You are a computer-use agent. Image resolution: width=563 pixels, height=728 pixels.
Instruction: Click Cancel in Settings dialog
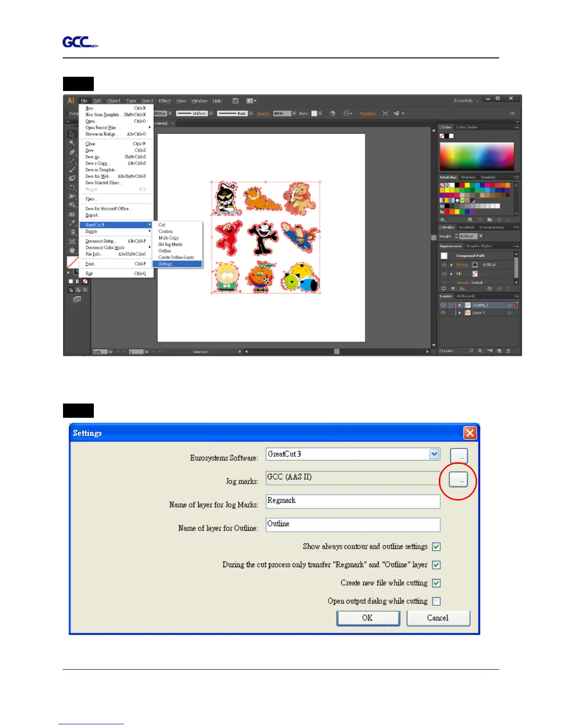(x=438, y=618)
